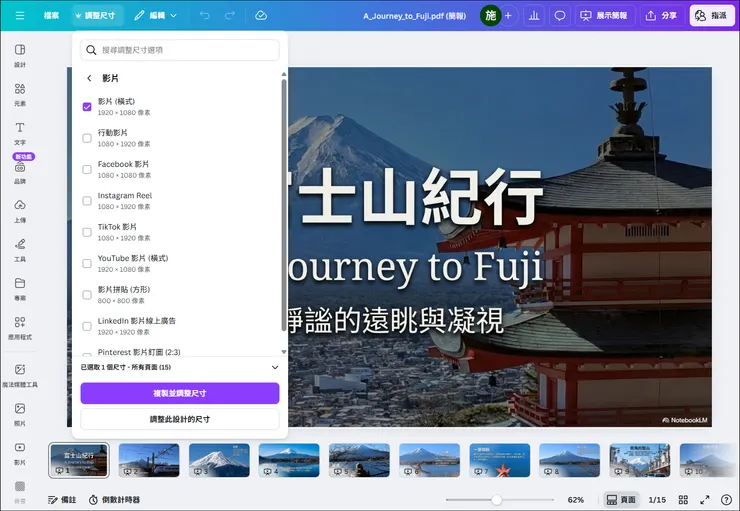Viewport: 740px width, 511px height.
Task: Click the 調整此設計的尺寸 button
Action: click(x=180, y=419)
